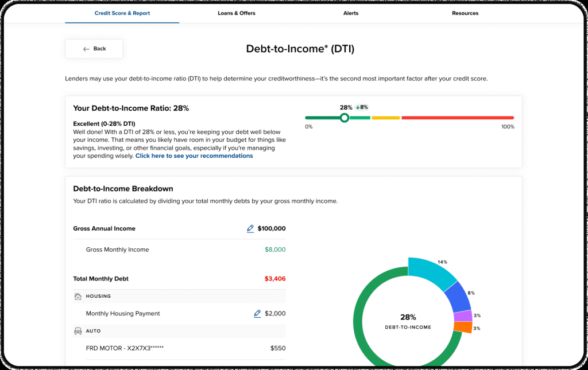Select the orange 3% donut chart segment

463,328
